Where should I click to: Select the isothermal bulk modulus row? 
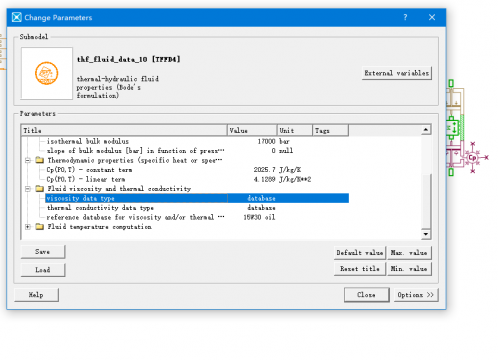tap(197, 141)
